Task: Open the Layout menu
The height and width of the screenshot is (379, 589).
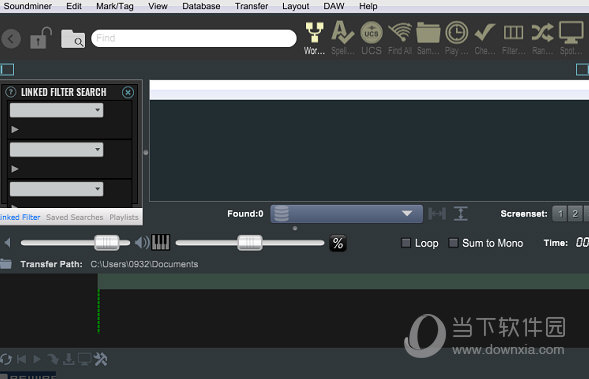Action: click(x=296, y=6)
